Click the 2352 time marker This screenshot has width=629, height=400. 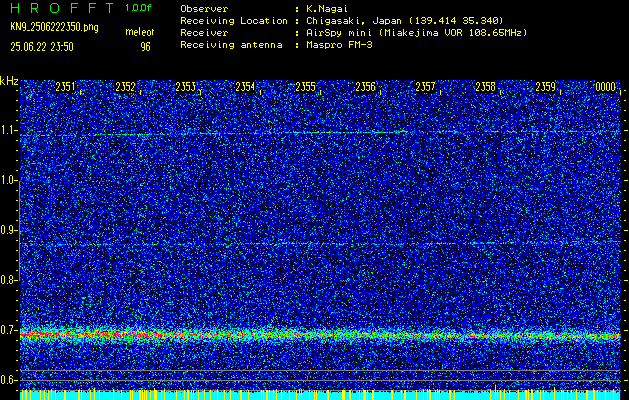click(x=125, y=87)
